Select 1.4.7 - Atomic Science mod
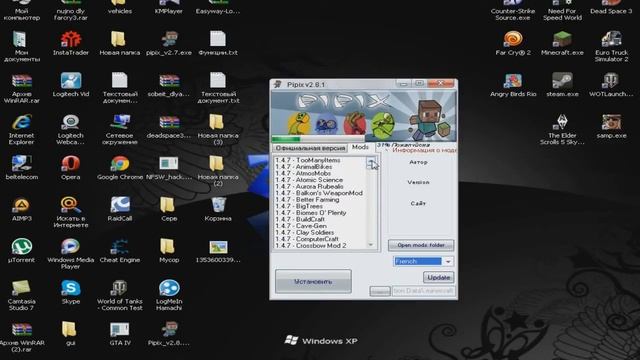The width and height of the screenshot is (640, 360). [309, 180]
